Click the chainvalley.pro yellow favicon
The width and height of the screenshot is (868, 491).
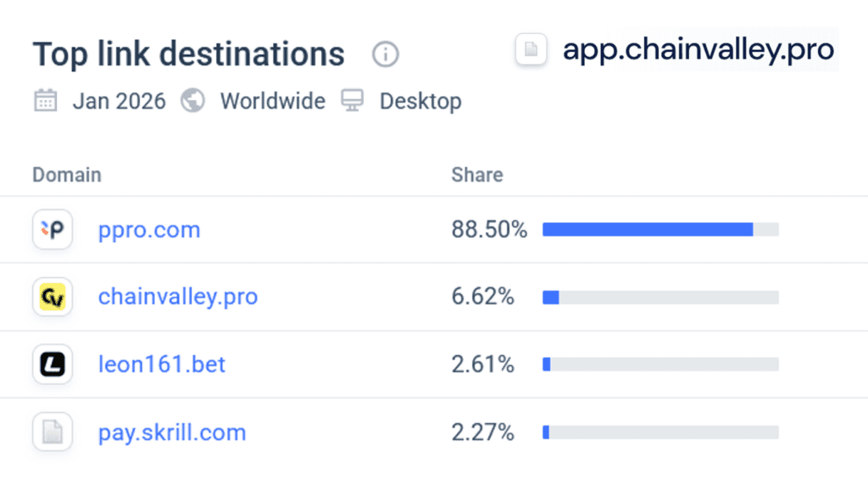[x=52, y=297]
